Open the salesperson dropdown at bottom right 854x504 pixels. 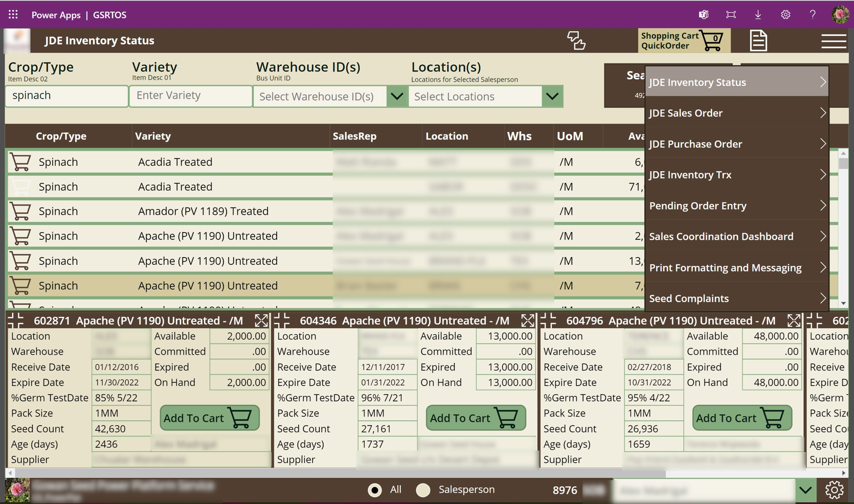coord(805,491)
